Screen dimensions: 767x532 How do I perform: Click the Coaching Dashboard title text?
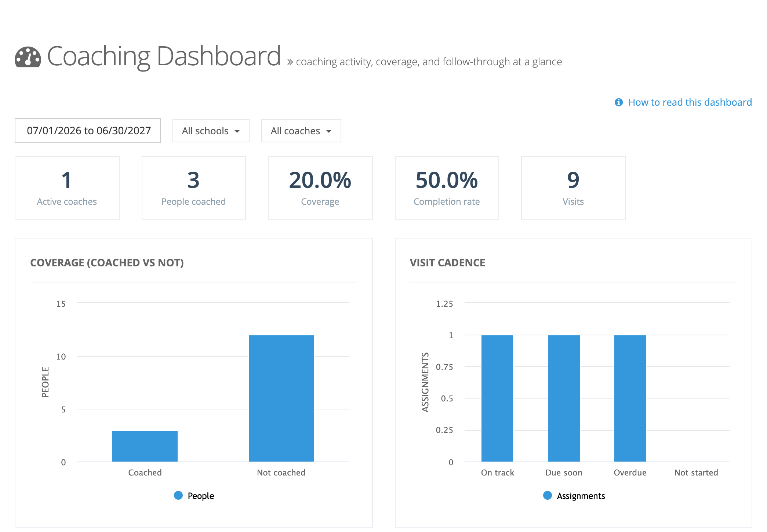coord(164,56)
